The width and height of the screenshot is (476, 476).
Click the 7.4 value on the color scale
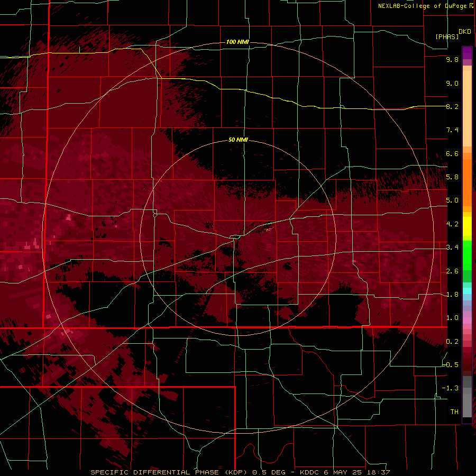point(452,130)
